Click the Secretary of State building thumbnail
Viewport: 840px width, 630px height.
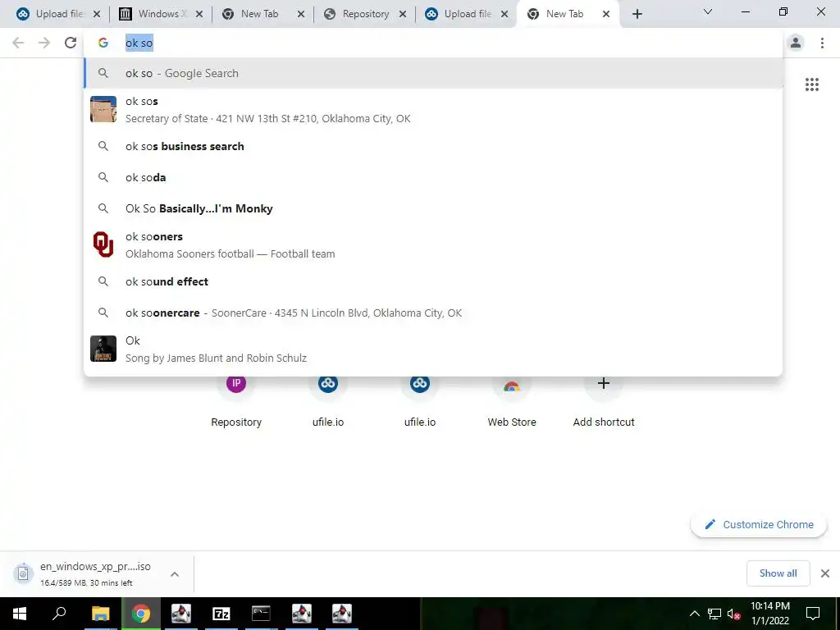tap(103, 109)
